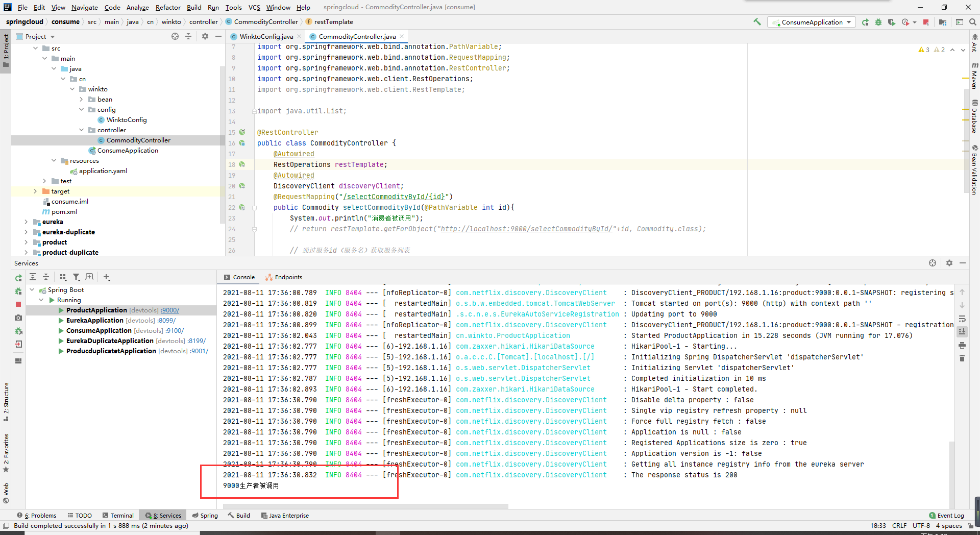Print the console output with printer icon

click(x=962, y=345)
